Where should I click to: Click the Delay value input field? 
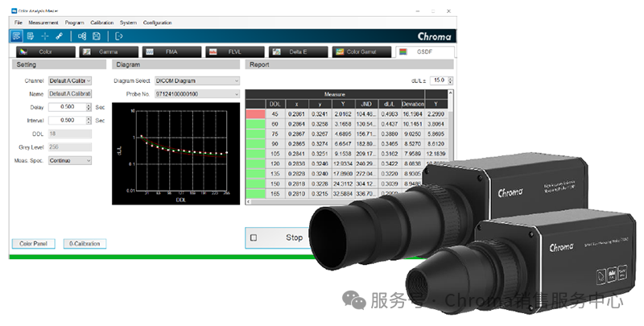click(70, 107)
